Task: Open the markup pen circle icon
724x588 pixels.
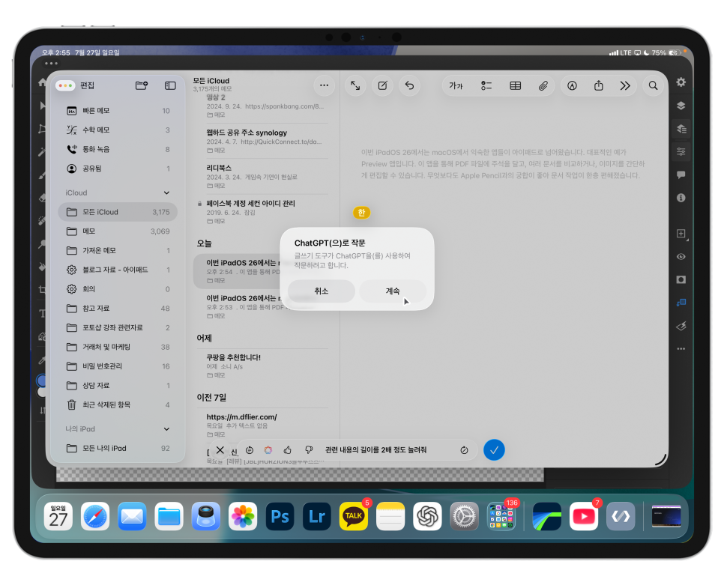Action: click(572, 85)
